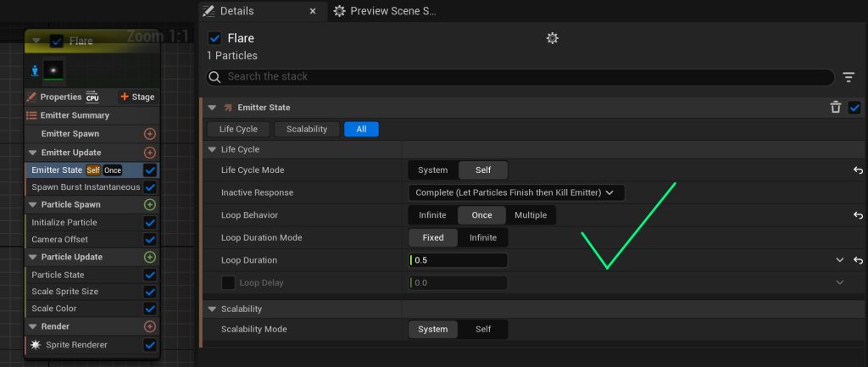This screenshot has width=868, height=367.
Task: Collapse the Flare emitter node
Action: point(36,41)
